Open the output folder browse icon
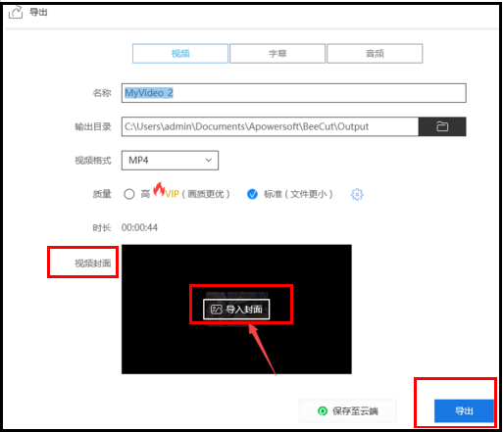The width and height of the screenshot is (504, 432). [442, 126]
